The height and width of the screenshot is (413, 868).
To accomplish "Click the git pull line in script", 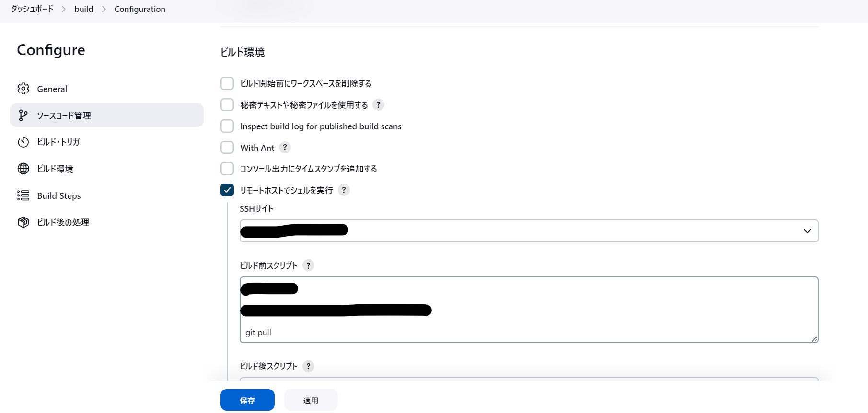I will pos(258,333).
